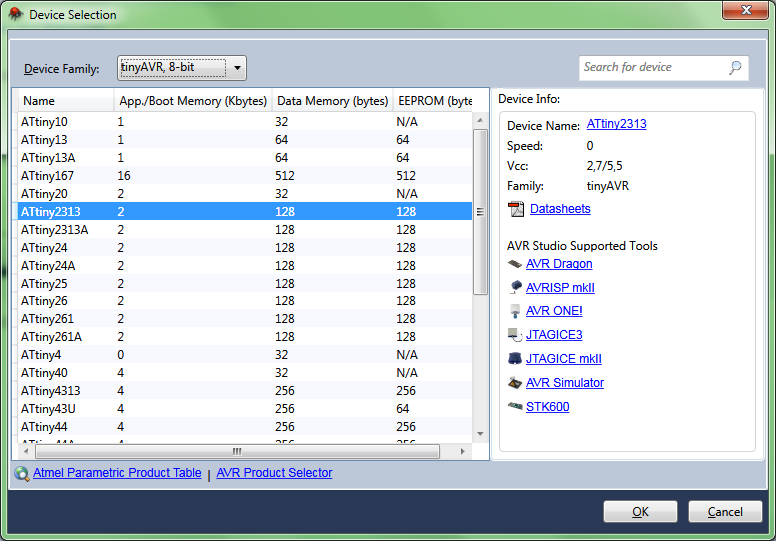Open the JTAGICE3 link
The image size is (776, 541).
coord(554,335)
